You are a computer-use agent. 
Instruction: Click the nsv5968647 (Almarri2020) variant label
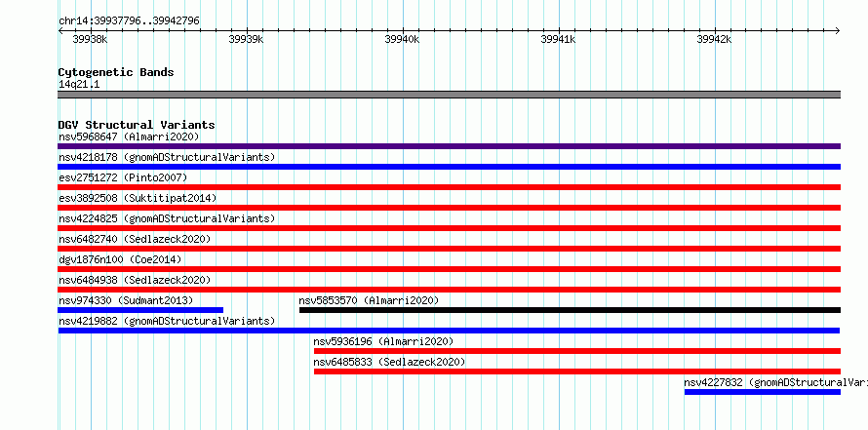[129, 137]
